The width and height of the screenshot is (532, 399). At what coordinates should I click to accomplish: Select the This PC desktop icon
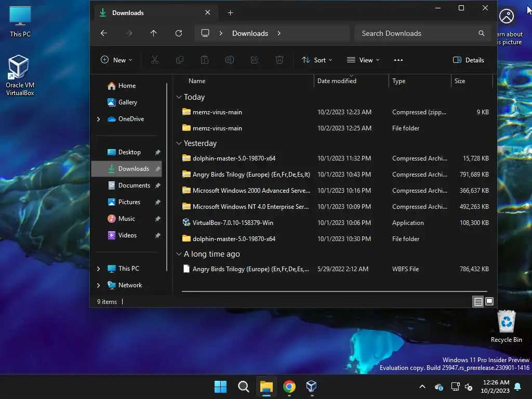coord(20,21)
